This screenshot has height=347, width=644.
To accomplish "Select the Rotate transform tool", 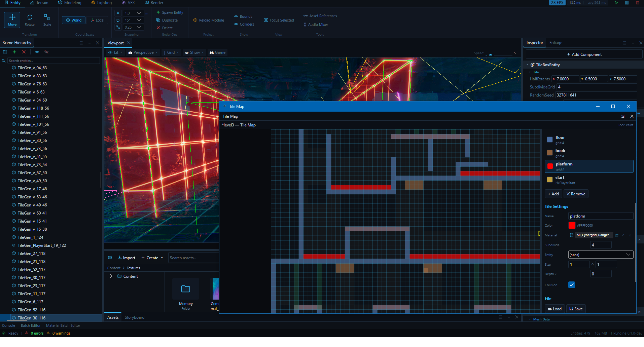I will point(30,20).
